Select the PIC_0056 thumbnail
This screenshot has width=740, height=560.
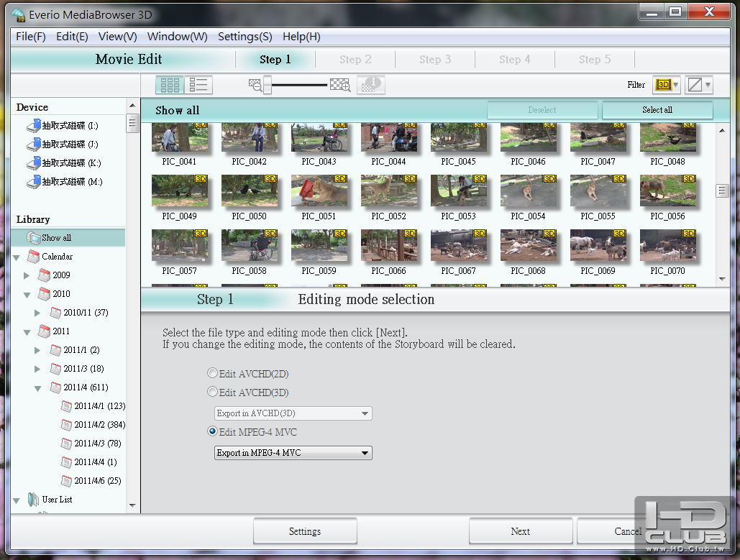668,191
